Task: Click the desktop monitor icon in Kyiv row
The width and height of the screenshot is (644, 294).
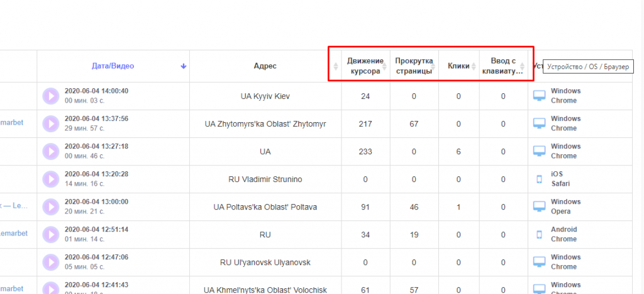Action: 540,96
